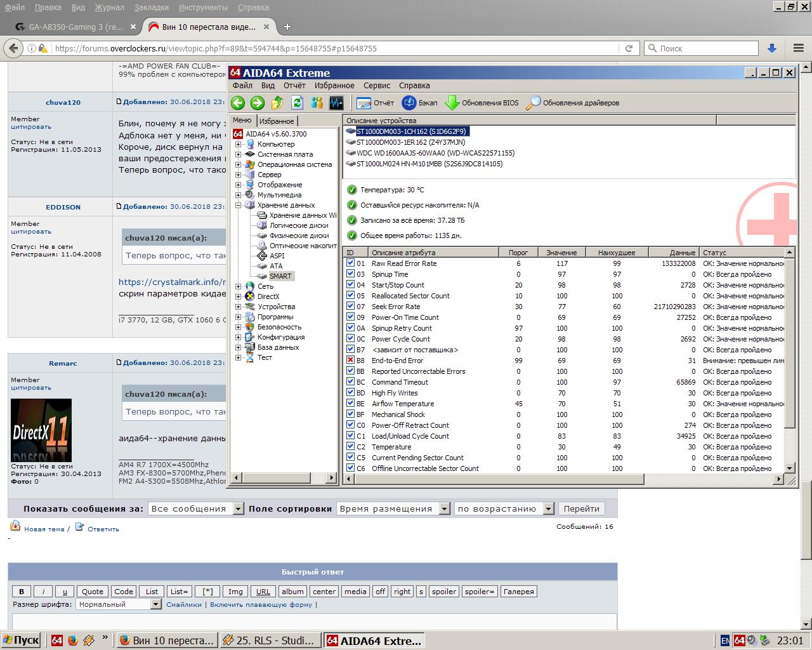Select ST1000DM003-1CH162 drive in device list
The width and height of the screenshot is (812, 650).
[412, 131]
